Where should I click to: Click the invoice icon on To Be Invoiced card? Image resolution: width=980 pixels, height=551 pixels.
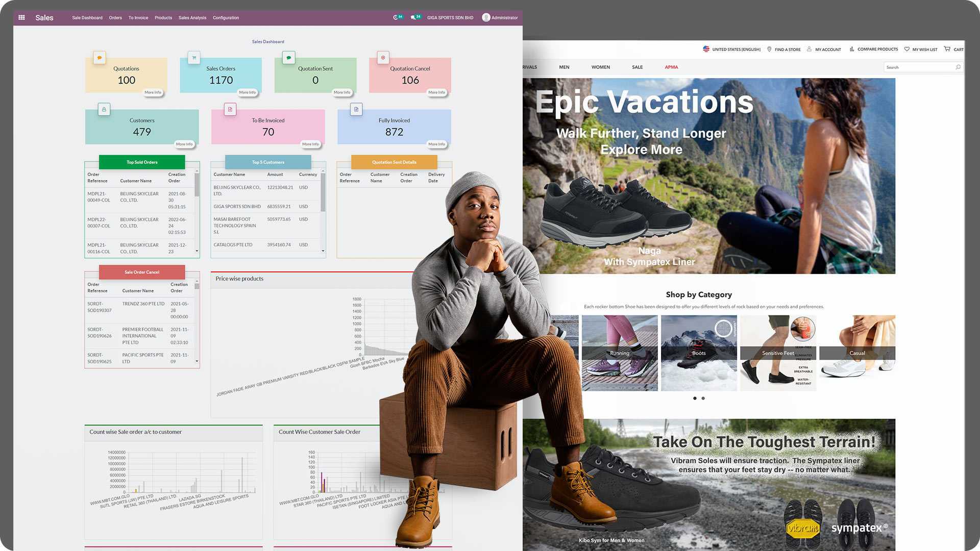230,109
